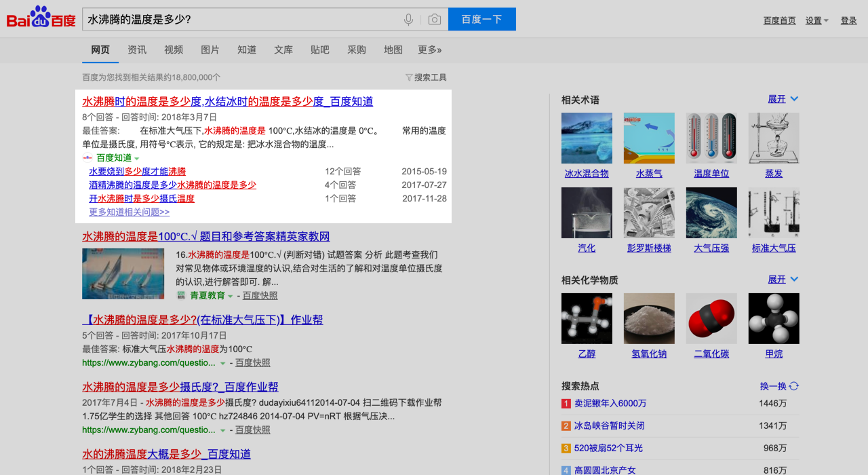Screen dimensions: 868x475
Task: Focus the search query input field
Action: [241, 19]
